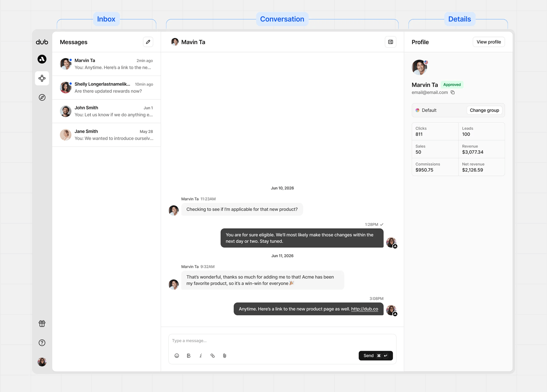This screenshot has width=547, height=392.
Task: Select the Net revenue $2,126.59 cell
Action: click(482, 167)
